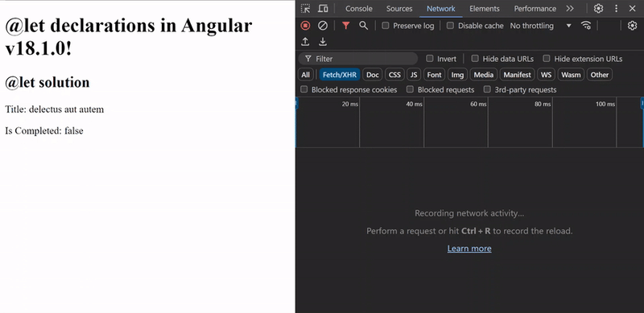Filter requests by Font
Screen dimensions: 644x313
(x=434, y=75)
